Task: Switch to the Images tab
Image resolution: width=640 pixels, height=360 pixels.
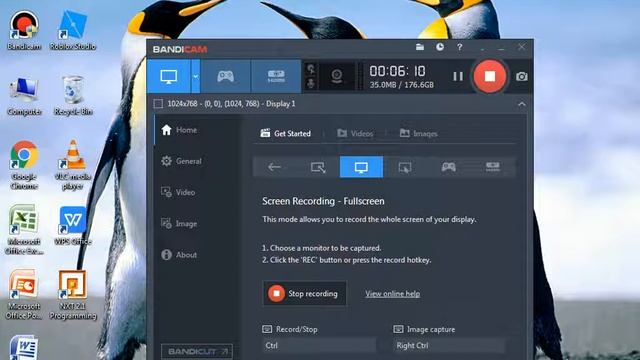Action: 418,133
